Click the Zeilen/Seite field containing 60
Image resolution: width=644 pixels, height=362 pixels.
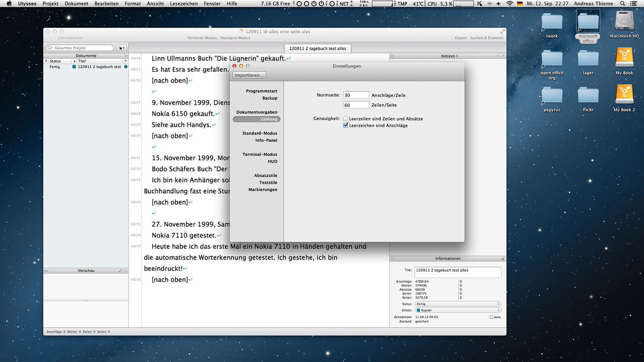356,105
